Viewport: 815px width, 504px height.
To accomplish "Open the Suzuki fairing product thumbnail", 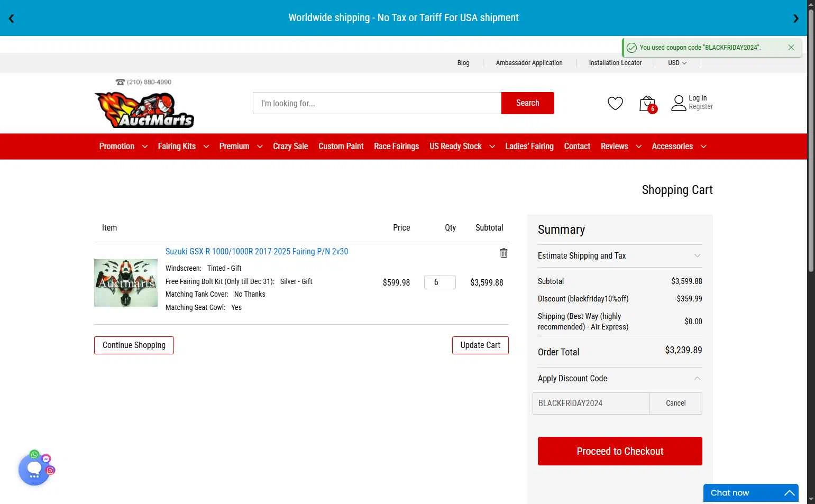I will (x=126, y=283).
